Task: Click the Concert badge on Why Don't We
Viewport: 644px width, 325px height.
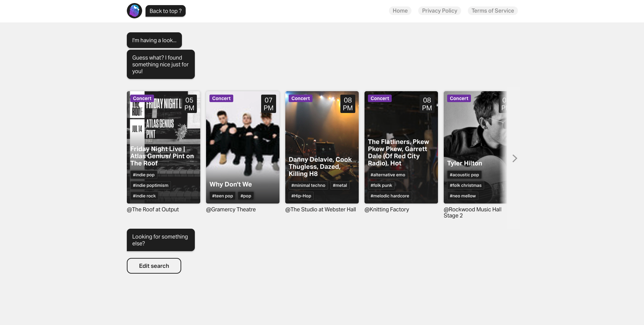Action: tap(221, 98)
